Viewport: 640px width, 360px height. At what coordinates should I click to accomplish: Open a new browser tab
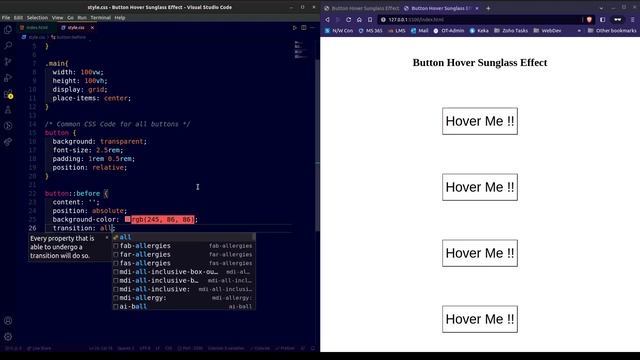pos(488,8)
